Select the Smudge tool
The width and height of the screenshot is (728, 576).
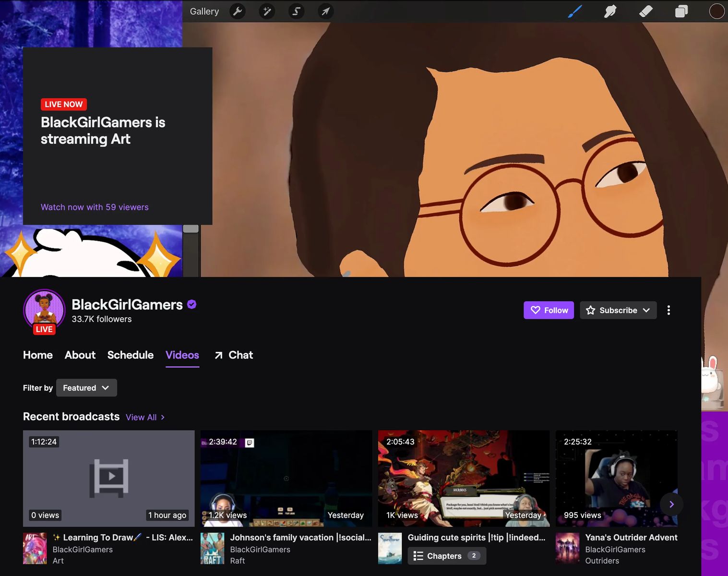[x=610, y=11]
